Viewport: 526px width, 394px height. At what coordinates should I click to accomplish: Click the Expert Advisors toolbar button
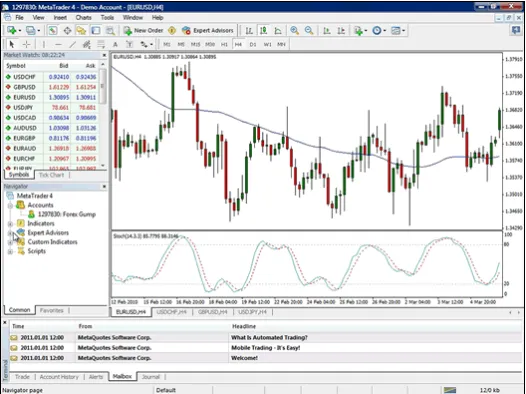point(208,31)
